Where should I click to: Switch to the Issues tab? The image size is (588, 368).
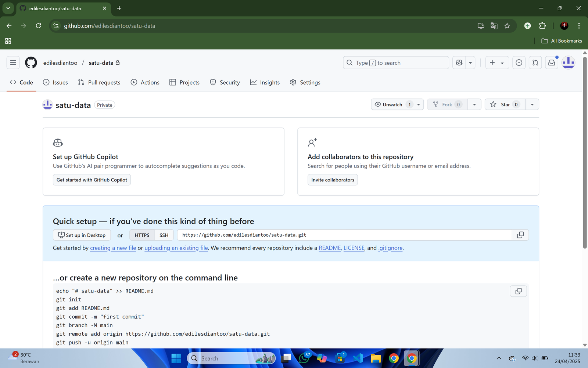click(55, 82)
